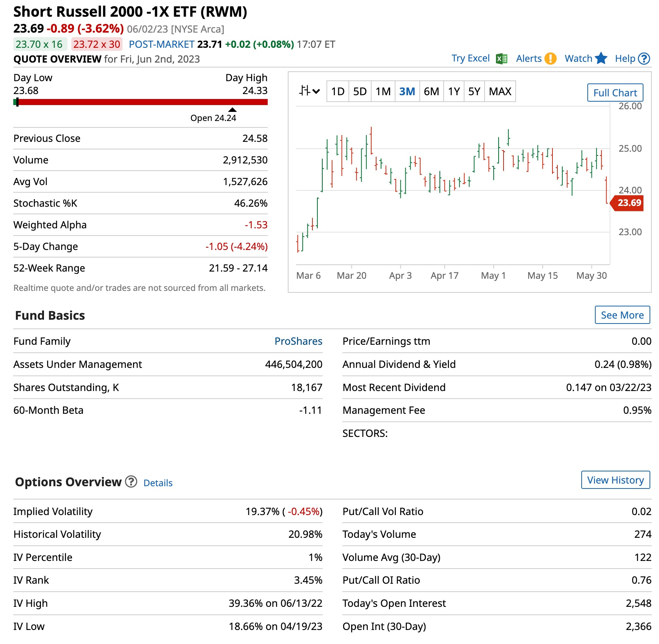
Task: Open the Options Overview Details link
Action: 158,483
